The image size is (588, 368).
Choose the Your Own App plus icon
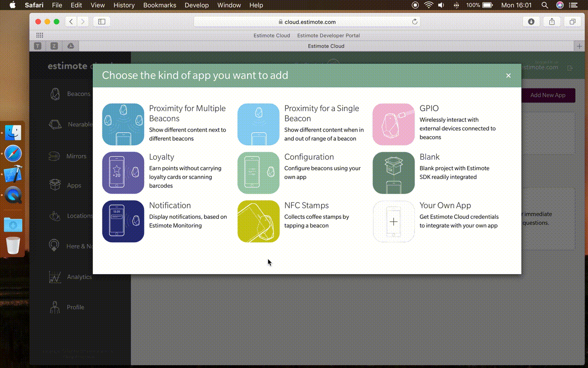[394, 221]
